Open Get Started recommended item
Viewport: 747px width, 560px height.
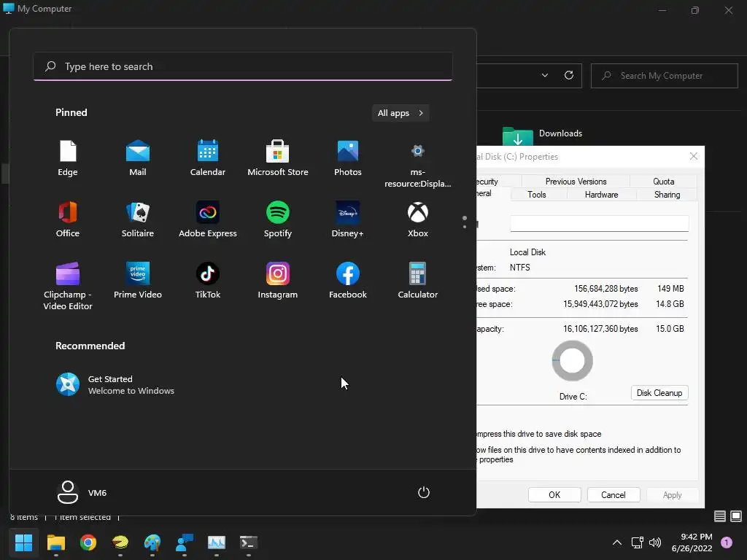[115, 385]
